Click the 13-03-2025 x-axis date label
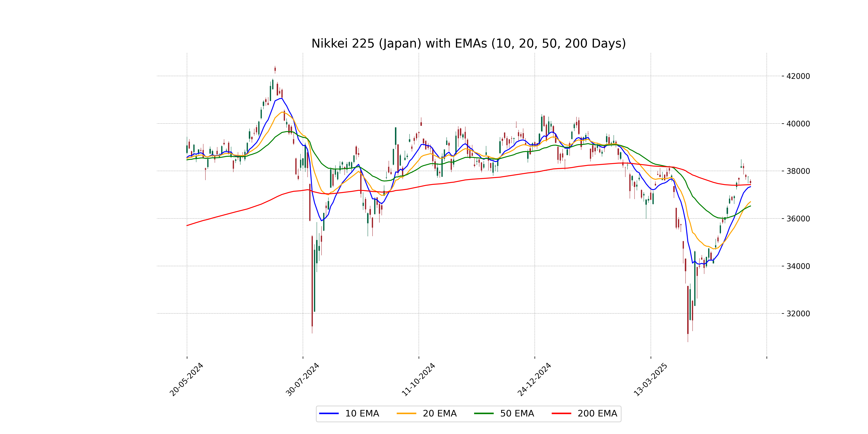 650,379
